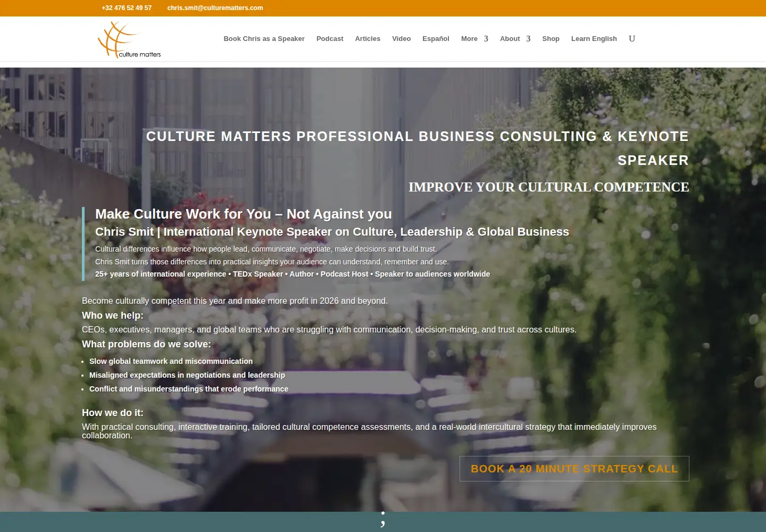This screenshot has width=766, height=532.
Task: Click the chris.smit@culturematters.com email link
Action: pos(215,8)
